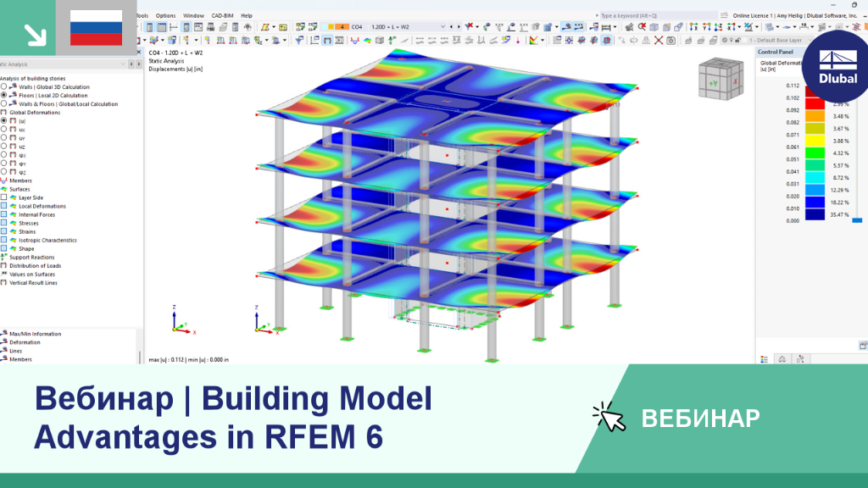The width and height of the screenshot is (868, 488).
Task: Tick the Layer Side checkbox
Action: (4, 197)
